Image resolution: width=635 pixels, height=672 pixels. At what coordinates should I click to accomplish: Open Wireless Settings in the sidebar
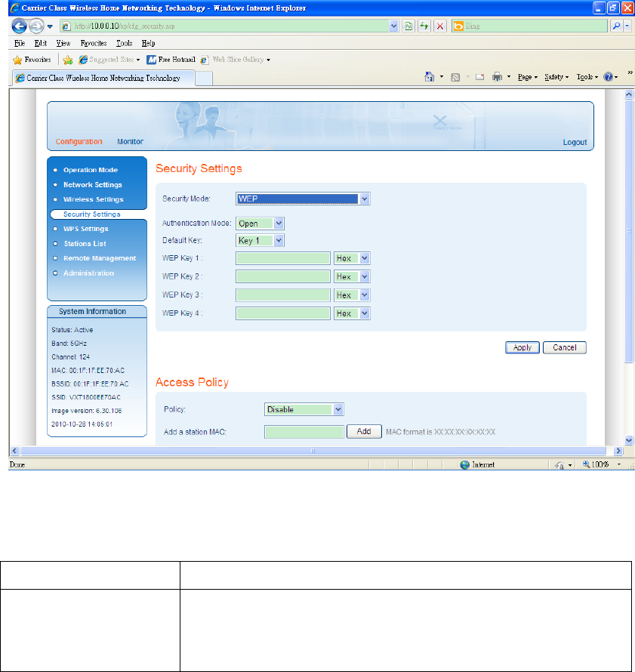click(94, 199)
